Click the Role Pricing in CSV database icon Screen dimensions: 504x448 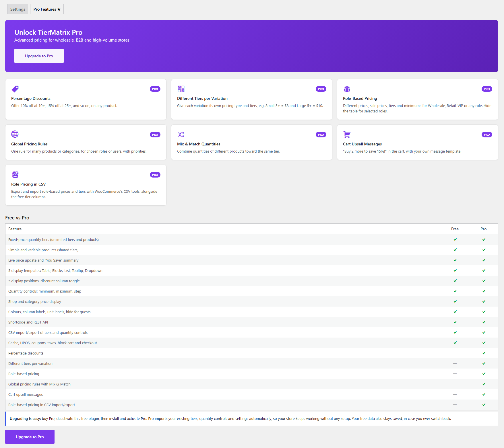(x=15, y=174)
